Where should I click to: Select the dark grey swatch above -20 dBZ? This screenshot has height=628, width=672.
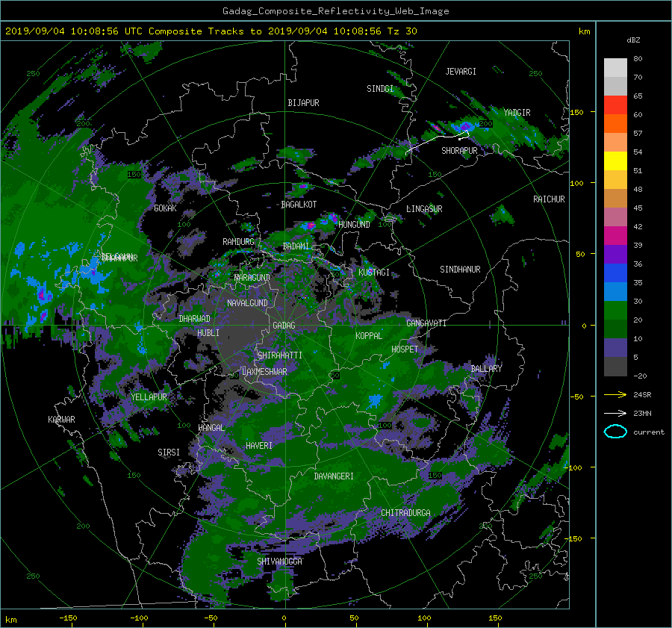[x=615, y=367]
